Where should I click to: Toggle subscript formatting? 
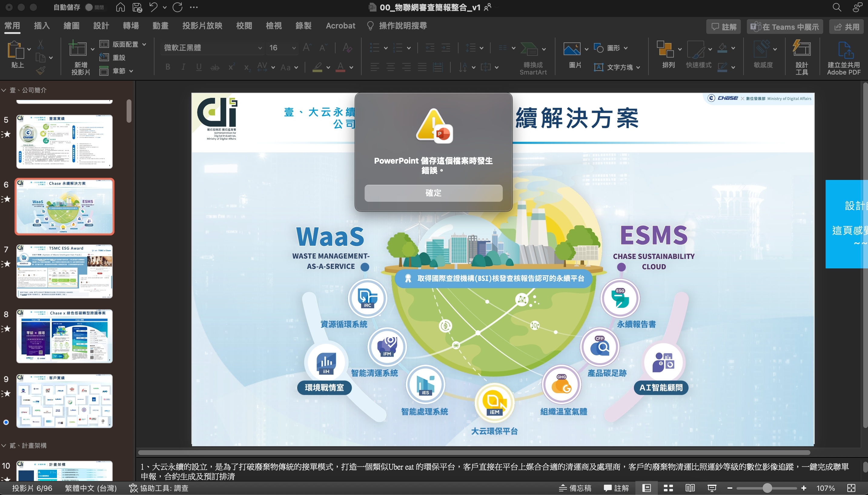pos(247,67)
